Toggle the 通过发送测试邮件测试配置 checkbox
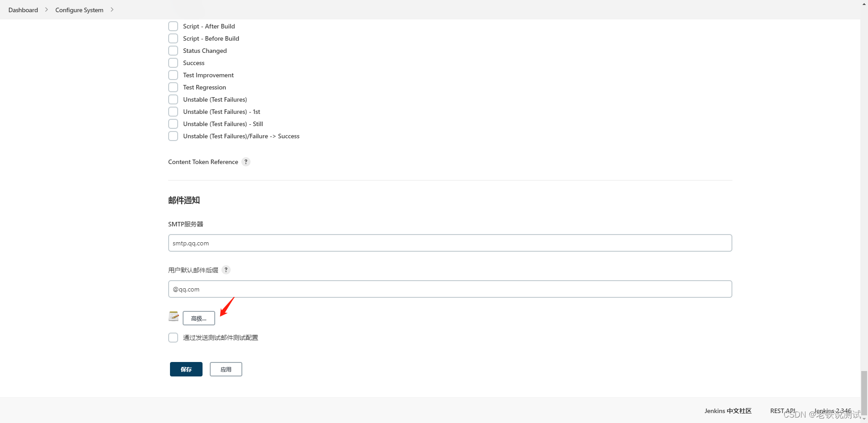 coord(173,338)
